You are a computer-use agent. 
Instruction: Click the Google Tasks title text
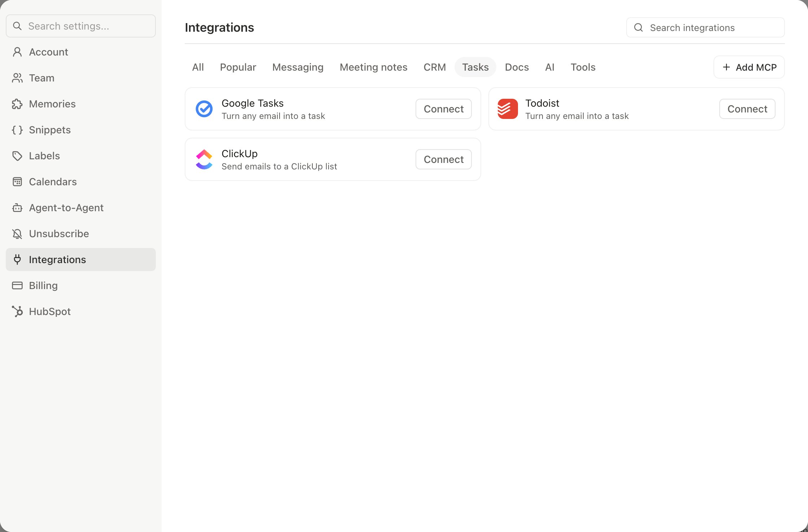[252, 103]
